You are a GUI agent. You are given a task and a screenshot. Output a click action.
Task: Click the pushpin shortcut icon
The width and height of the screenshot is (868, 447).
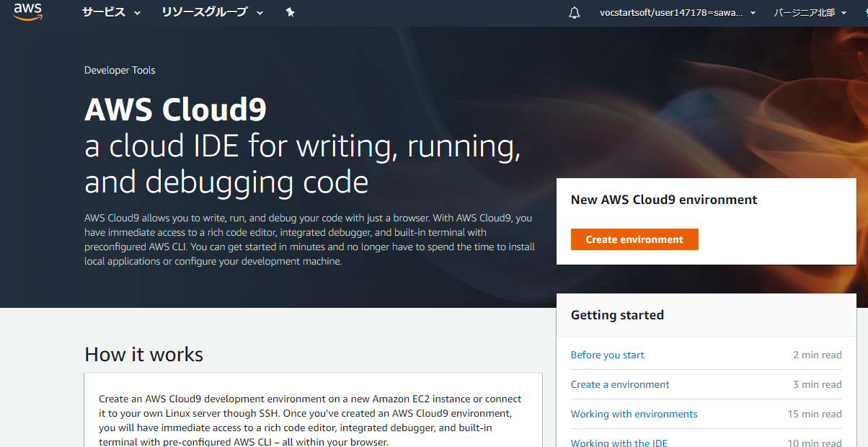tap(290, 12)
